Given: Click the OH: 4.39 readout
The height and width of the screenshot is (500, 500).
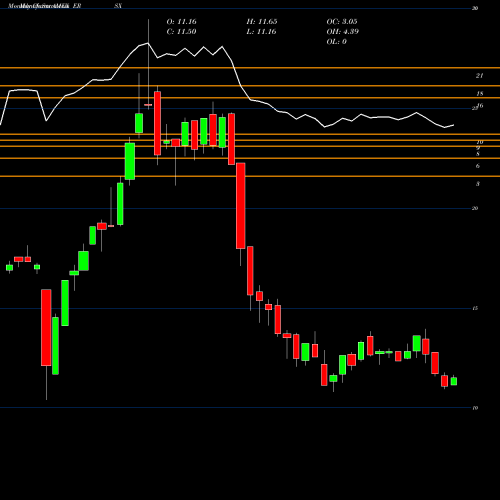Looking at the screenshot, I should tap(342, 32).
